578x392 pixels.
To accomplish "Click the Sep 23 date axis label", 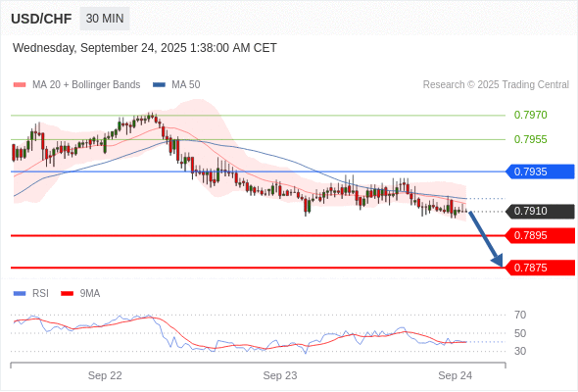I will pyautogui.click(x=280, y=375).
